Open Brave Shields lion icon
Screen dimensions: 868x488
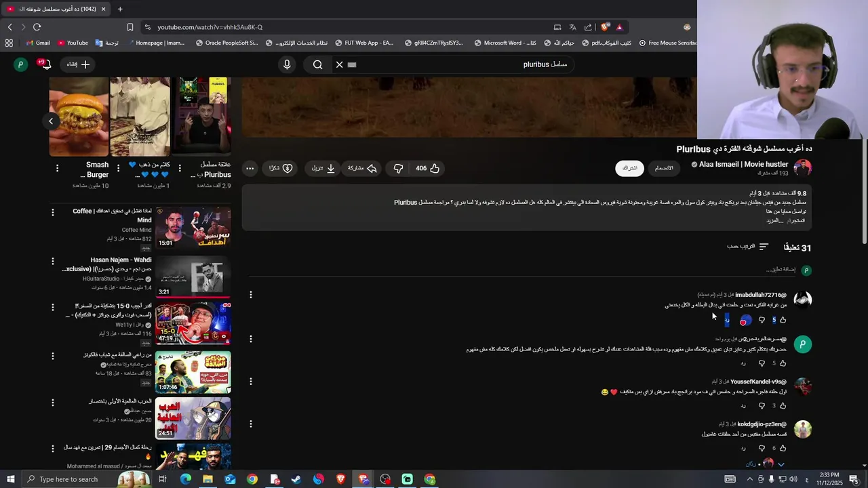pos(605,27)
